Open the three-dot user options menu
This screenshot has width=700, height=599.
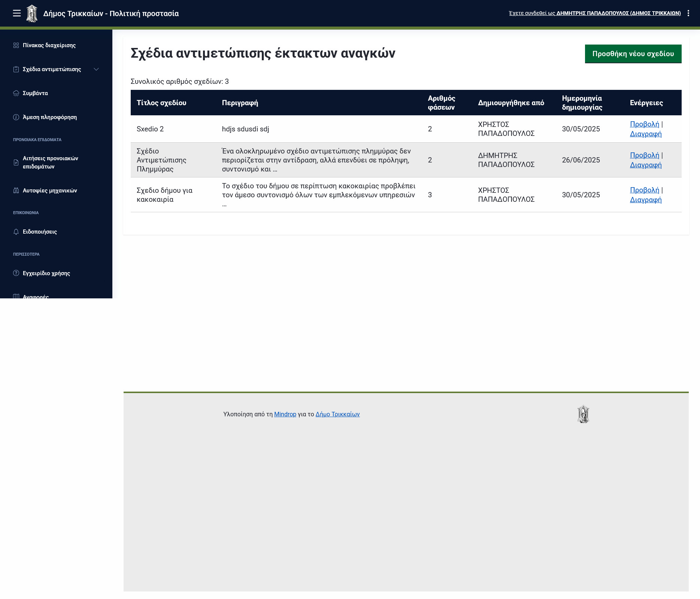[x=688, y=13]
